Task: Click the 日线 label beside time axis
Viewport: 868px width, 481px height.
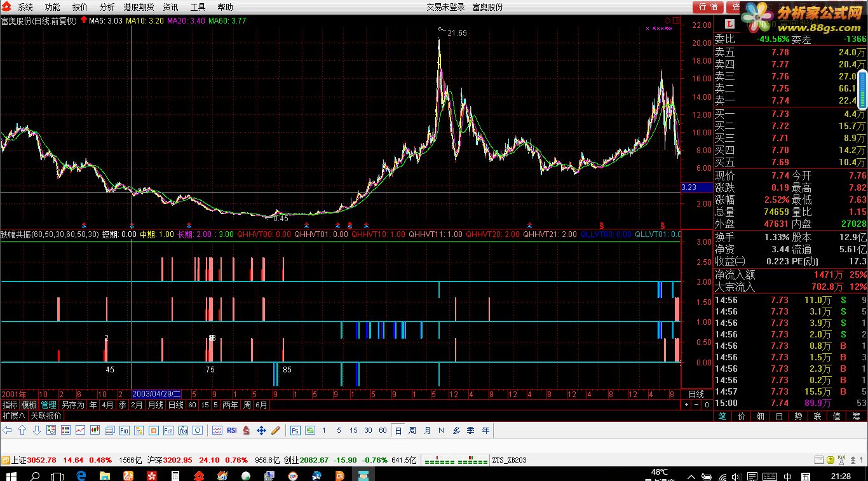Action: coord(696,394)
